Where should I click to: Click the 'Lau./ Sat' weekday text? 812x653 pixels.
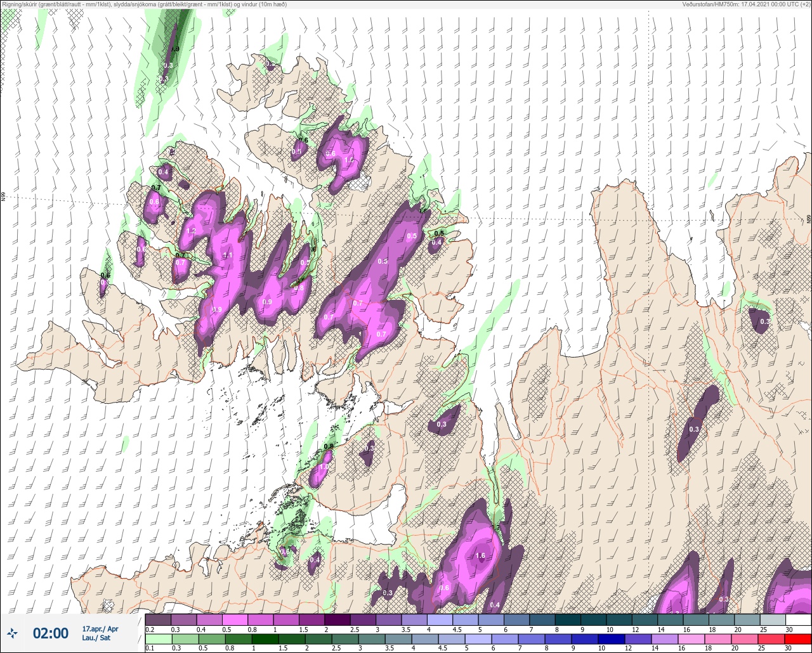click(x=96, y=638)
